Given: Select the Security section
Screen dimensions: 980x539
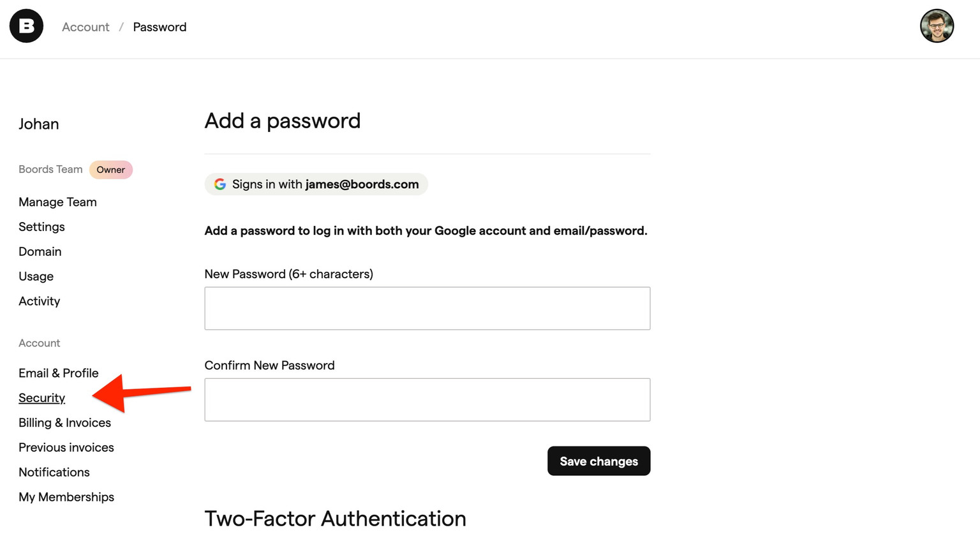Looking at the screenshot, I should [x=41, y=397].
